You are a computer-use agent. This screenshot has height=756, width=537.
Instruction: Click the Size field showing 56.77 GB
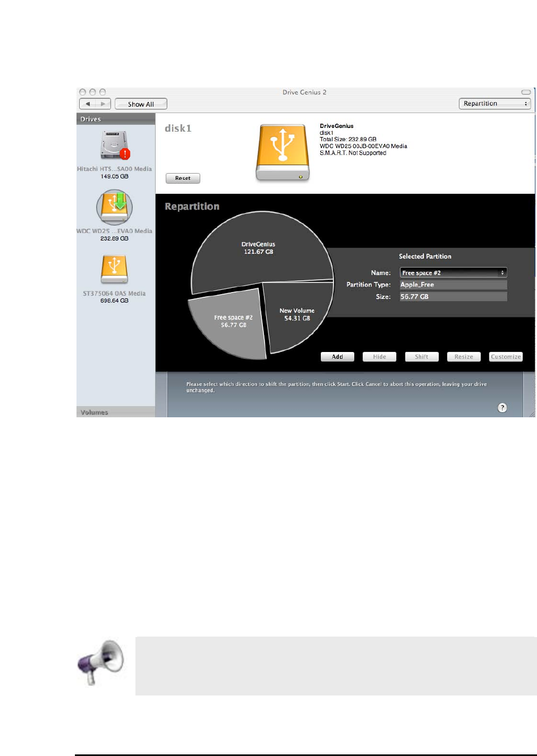[x=453, y=297]
